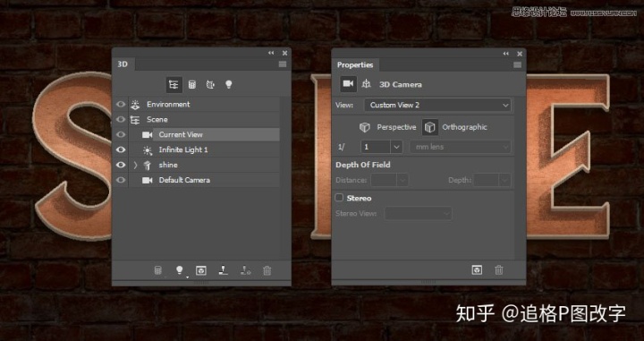Click new object to scene icon at 3D panel bottom
The image size is (644, 341).
[158, 270]
